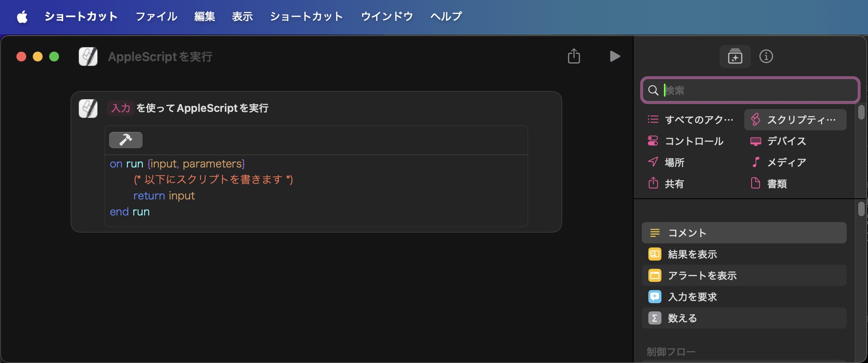This screenshot has height=363, width=868.
Task: Choose the 入力を要求 action
Action: click(x=744, y=297)
